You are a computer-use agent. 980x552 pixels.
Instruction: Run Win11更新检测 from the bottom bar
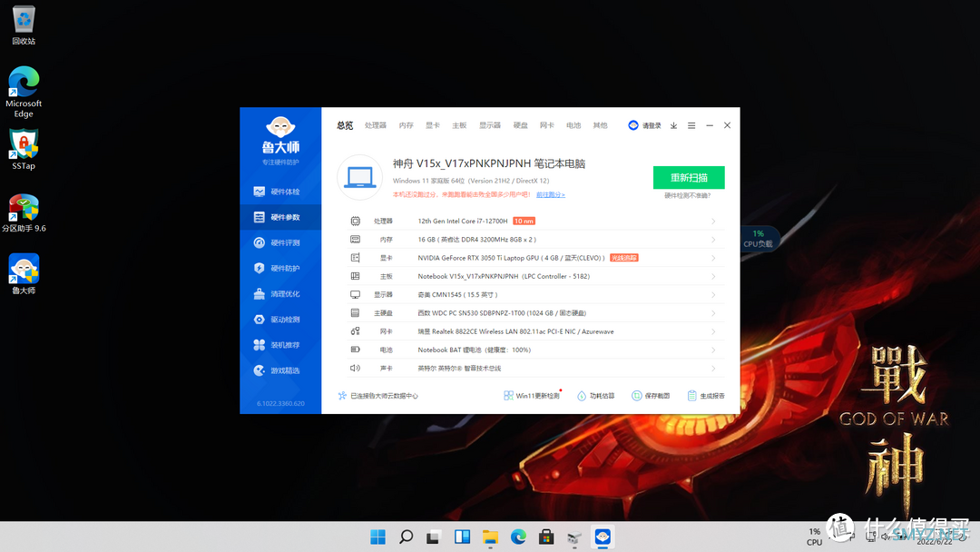(x=532, y=396)
